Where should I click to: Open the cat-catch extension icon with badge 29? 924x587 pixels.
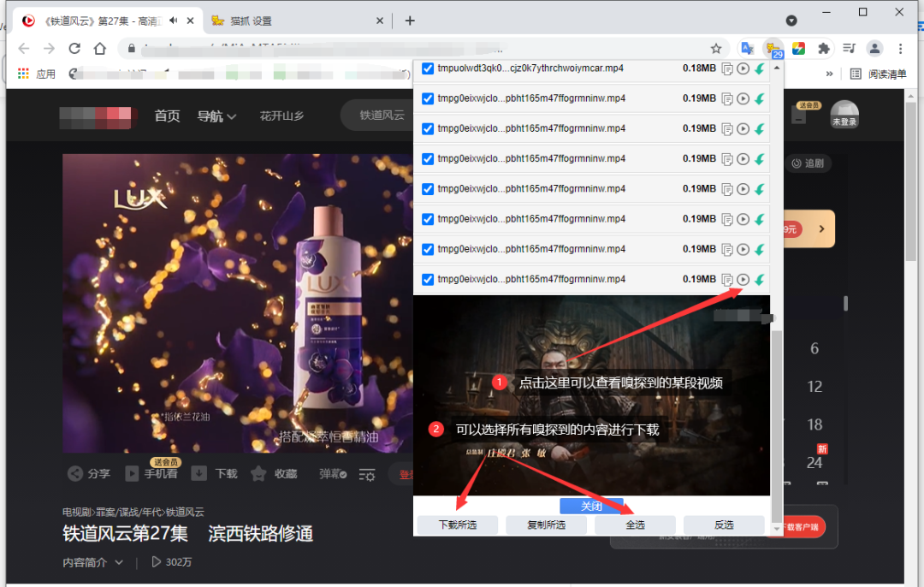[x=773, y=49]
